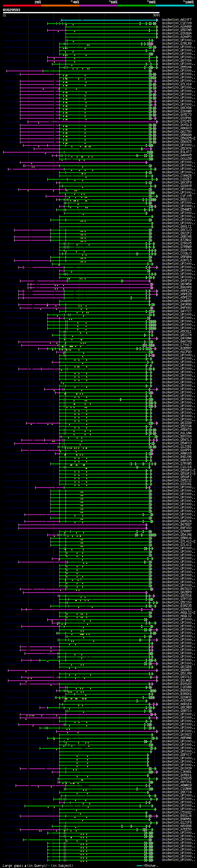Select the UniRef100_B3LAT7 label

point(177,152)
